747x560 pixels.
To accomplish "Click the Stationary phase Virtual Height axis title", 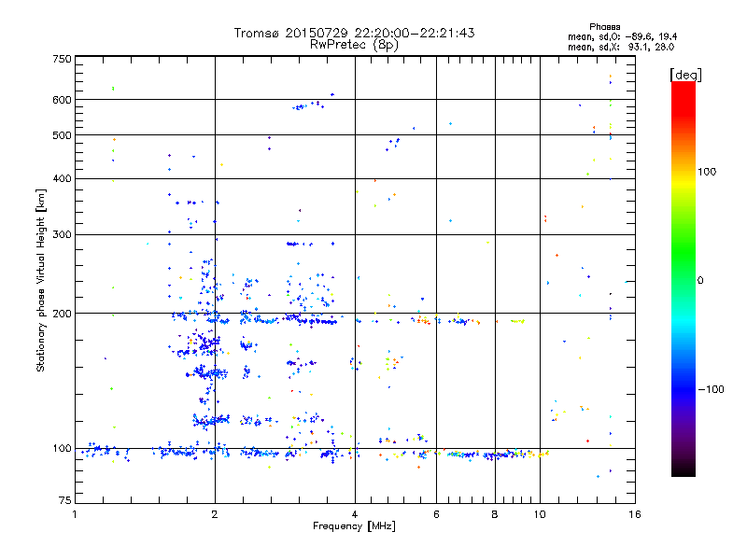I will [41, 280].
